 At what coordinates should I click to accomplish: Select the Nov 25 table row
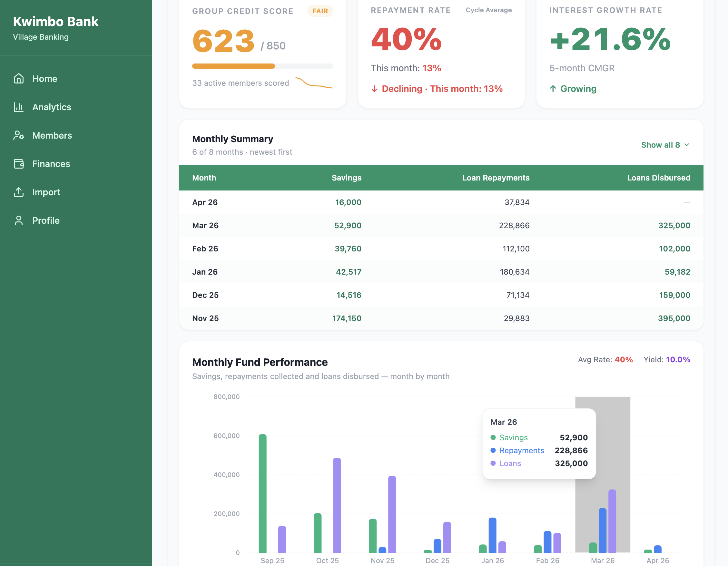click(441, 318)
